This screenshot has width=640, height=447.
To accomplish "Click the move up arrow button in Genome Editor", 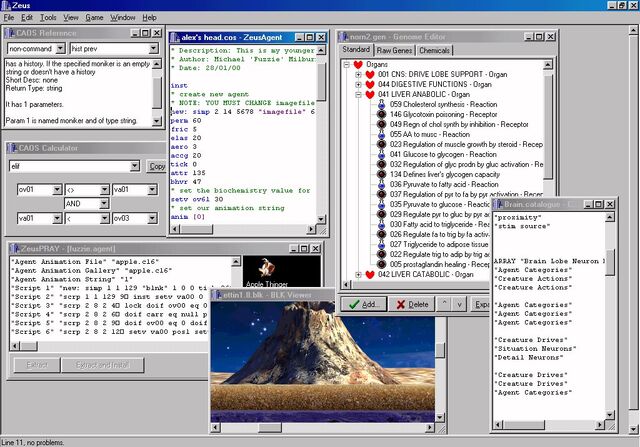I will coord(444,304).
